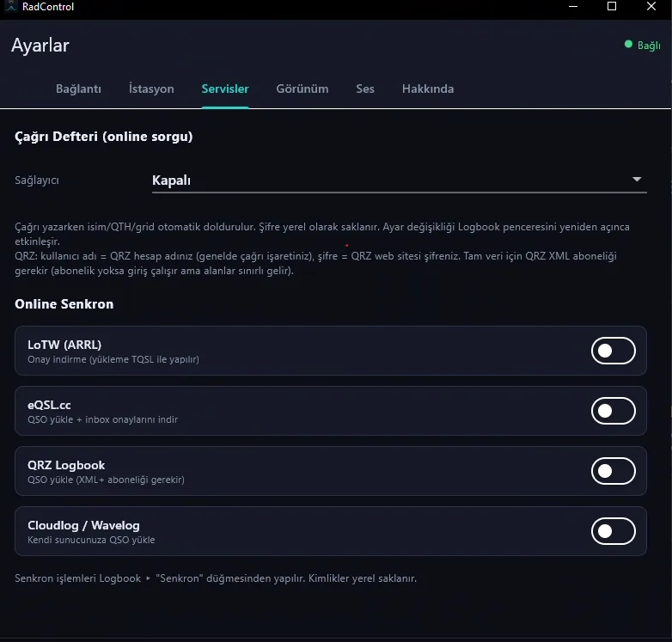Screen dimensions: 672x642
Task: Toggle QRZ Logbook upload switch
Action: coord(614,471)
